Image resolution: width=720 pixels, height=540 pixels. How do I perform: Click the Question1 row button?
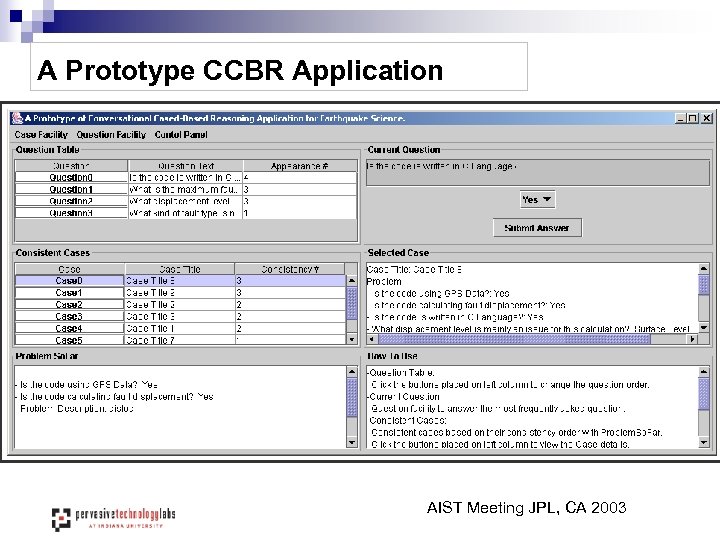click(x=71, y=189)
